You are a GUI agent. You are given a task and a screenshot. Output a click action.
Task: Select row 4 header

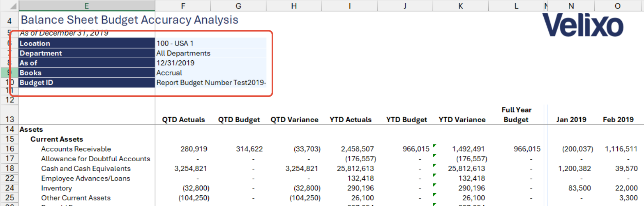(9, 20)
